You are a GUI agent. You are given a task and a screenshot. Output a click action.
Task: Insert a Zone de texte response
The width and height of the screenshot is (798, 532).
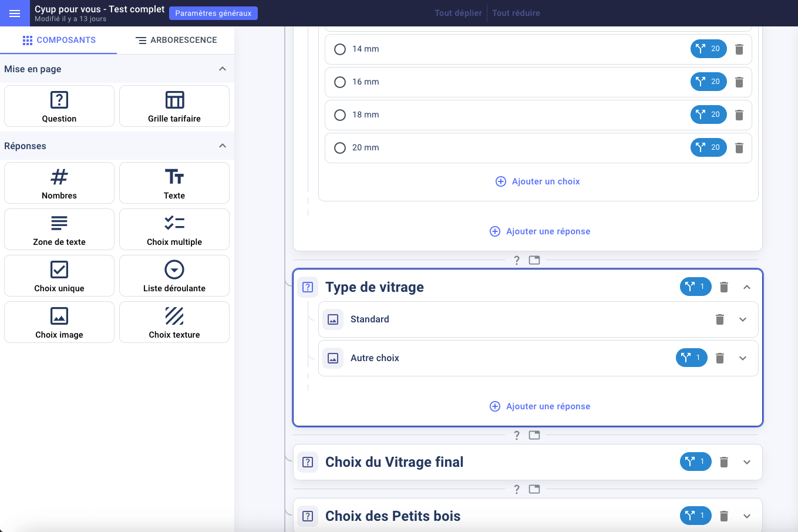pyautogui.click(x=59, y=230)
